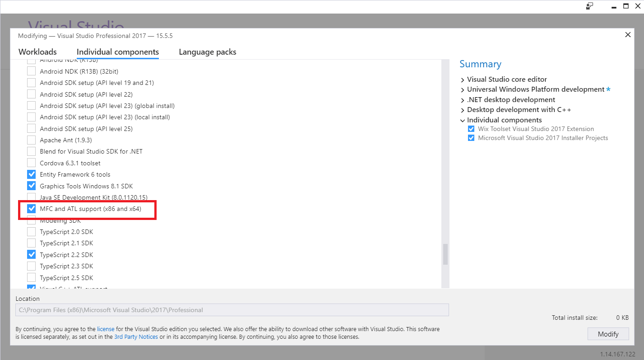Check Cordova 6.3.1 toolset
644x360 pixels.
[x=31, y=163]
